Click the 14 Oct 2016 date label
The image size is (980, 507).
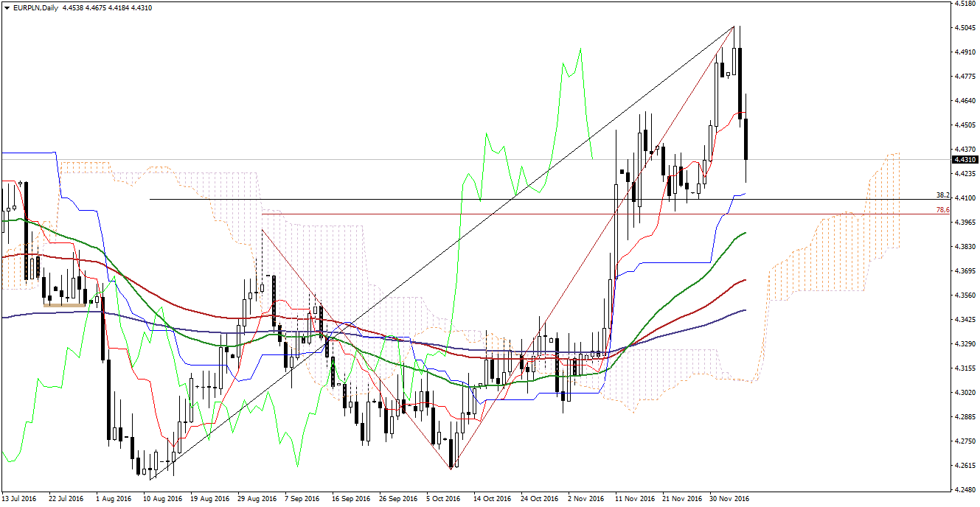492,499
